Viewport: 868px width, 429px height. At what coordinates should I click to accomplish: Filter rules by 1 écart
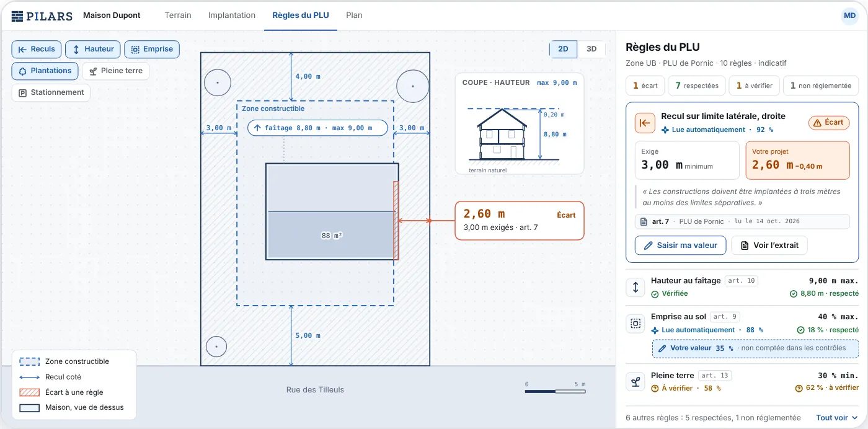645,86
